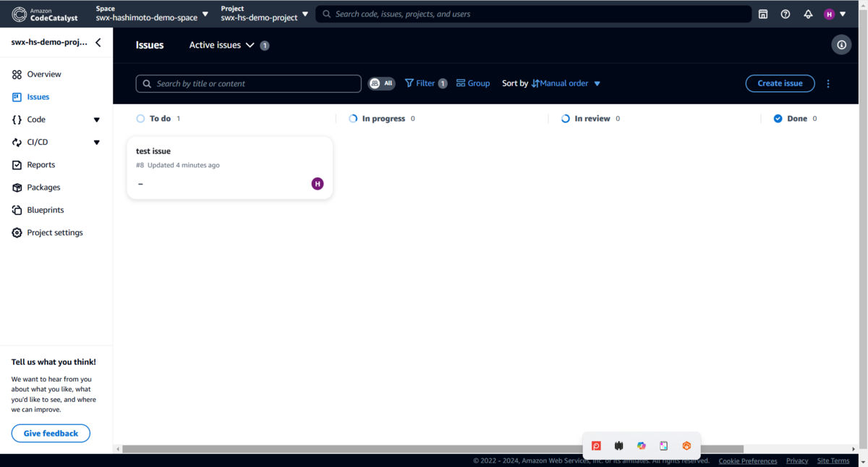Click the black bars icon in floating toolbar
The width and height of the screenshot is (868, 467).
618,446
